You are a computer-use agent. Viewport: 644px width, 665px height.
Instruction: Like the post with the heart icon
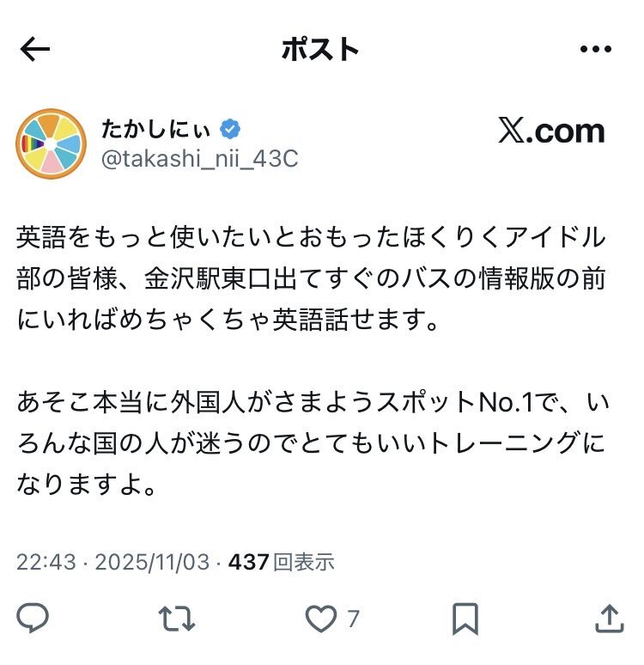pyautogui.click(x=321, y=619)
